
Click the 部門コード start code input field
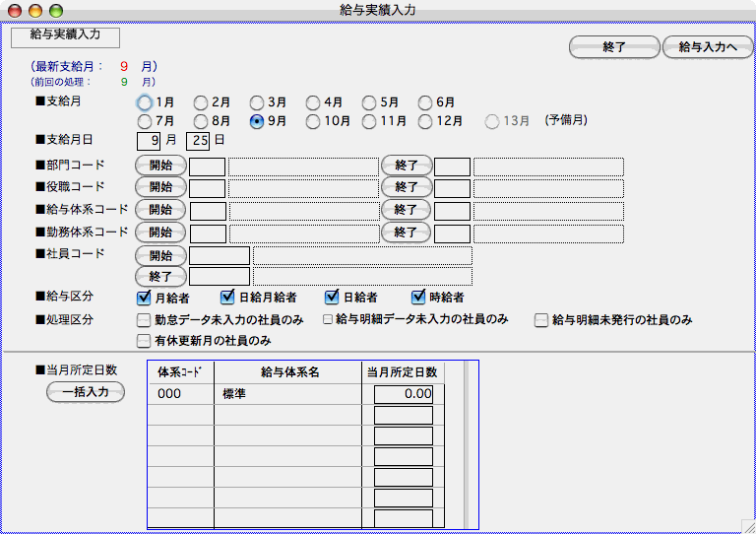click(208, 166)
